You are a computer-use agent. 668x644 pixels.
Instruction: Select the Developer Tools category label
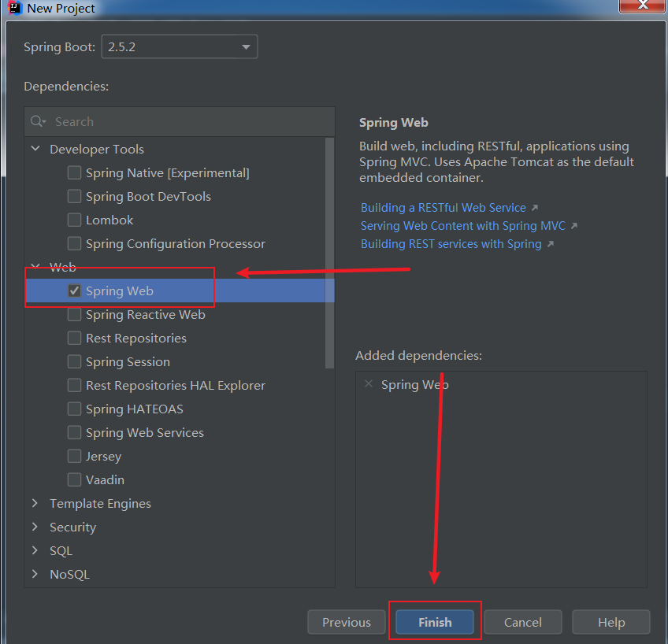[97, 150]
